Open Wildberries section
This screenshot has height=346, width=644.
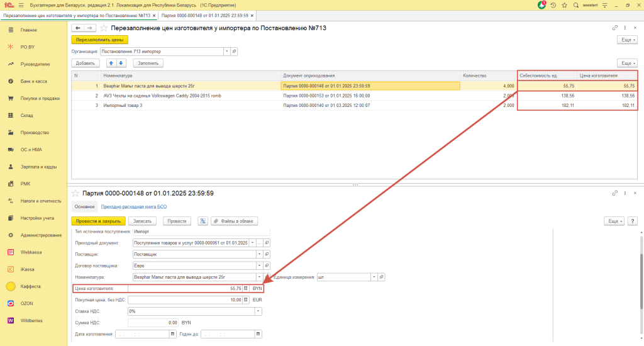tap(31, 321)
